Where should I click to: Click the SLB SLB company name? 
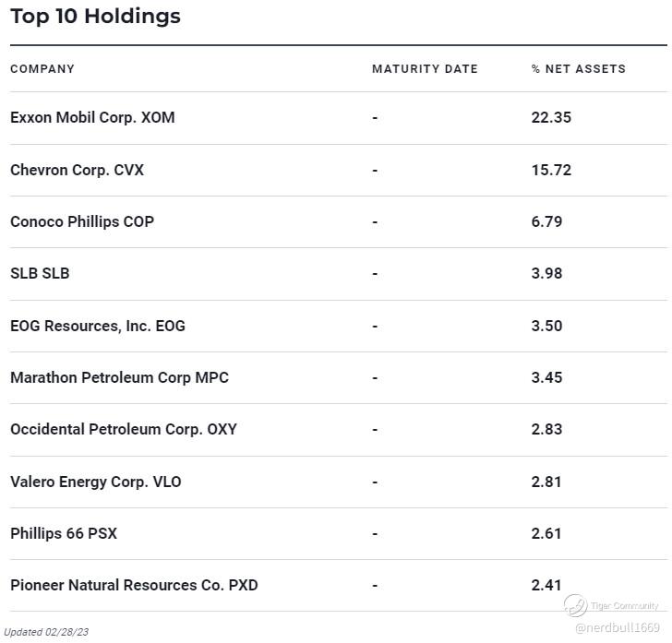pyautogui.click(x=40, y=273)
